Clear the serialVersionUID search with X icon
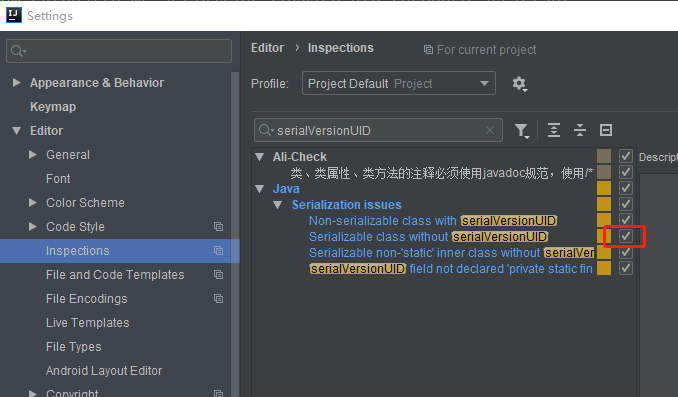 pyautogui.click(x=489, y=130)
